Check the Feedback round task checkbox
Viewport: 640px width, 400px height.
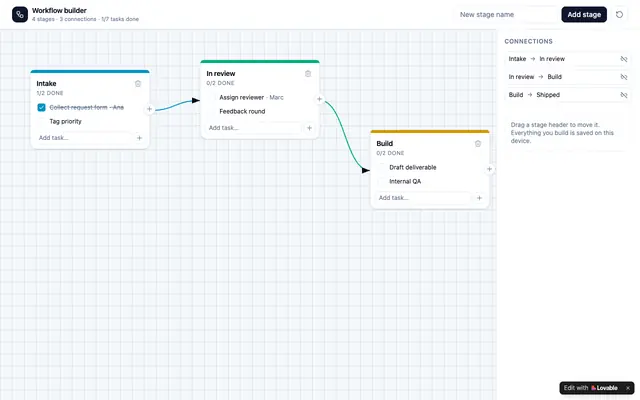(211, 111)
